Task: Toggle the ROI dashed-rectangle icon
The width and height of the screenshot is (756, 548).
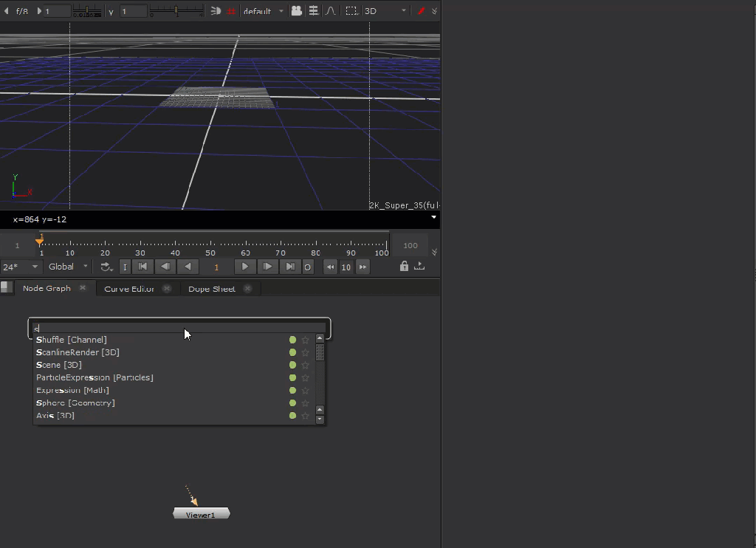Action: (351, 11)
